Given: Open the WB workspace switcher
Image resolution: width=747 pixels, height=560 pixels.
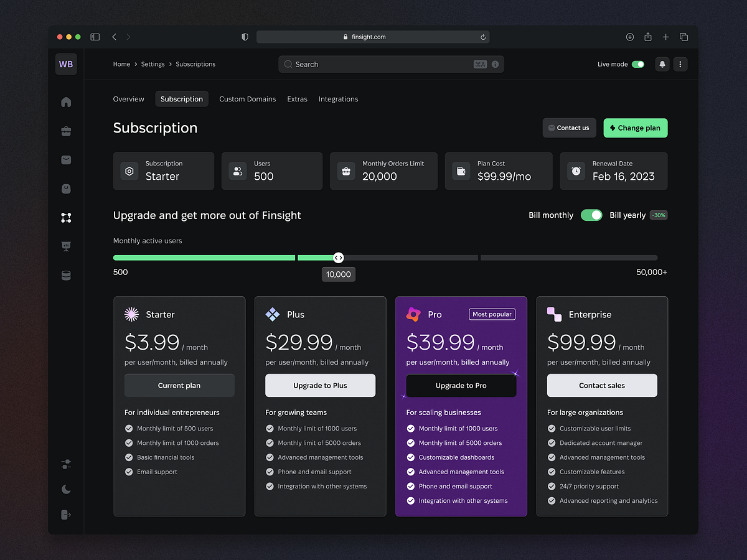Looking at the screenshot, I should (66, 64).
